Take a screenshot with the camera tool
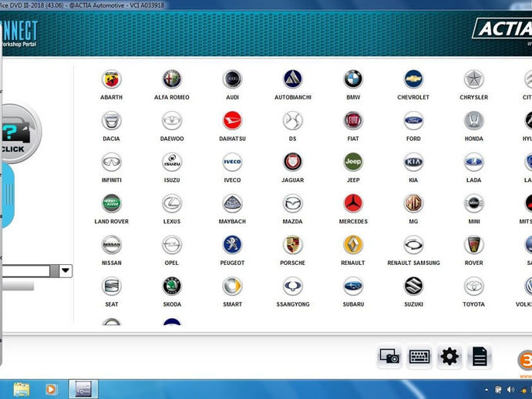The height and width of the screenshot is (399, 532). coord(389,357)
